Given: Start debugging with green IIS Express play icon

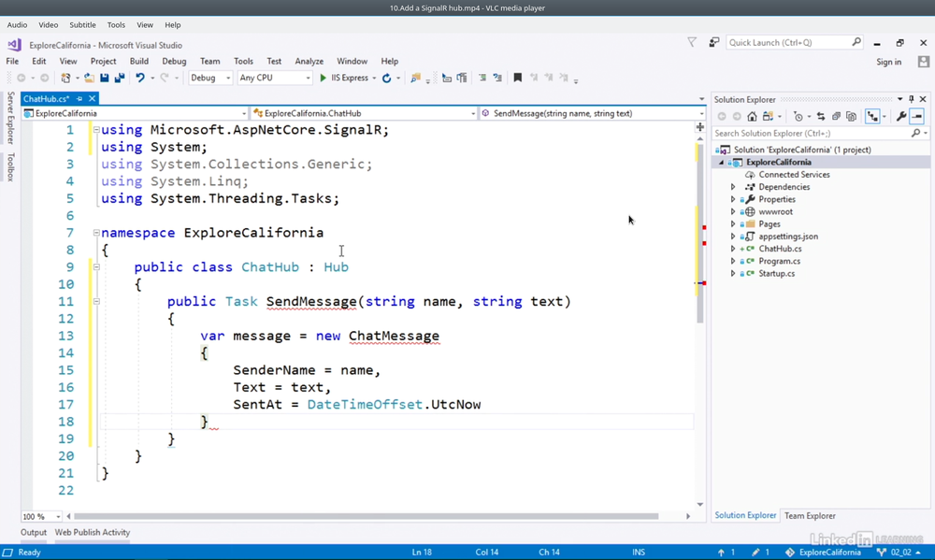Looking at the screenshot, I should (x=323, y=79).
